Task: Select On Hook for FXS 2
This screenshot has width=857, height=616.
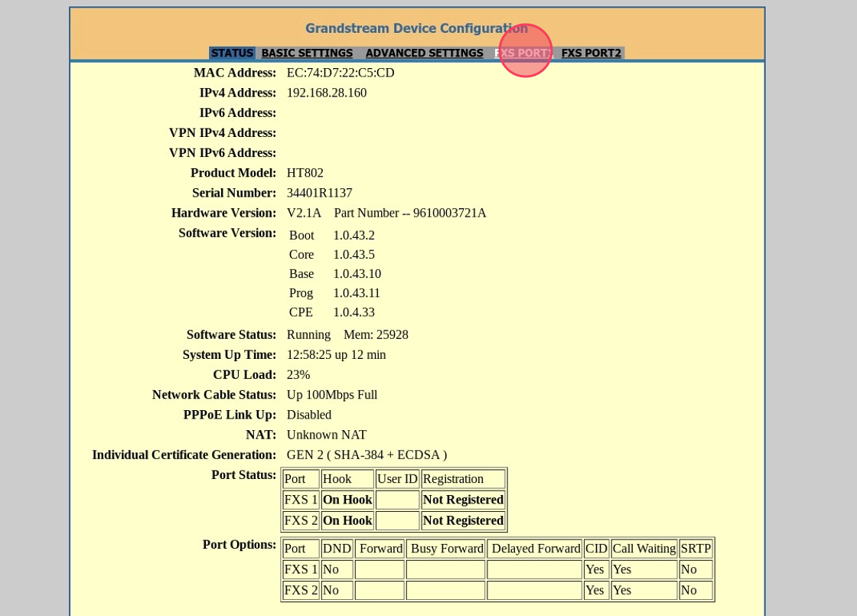Action: [x=347, y=520]
